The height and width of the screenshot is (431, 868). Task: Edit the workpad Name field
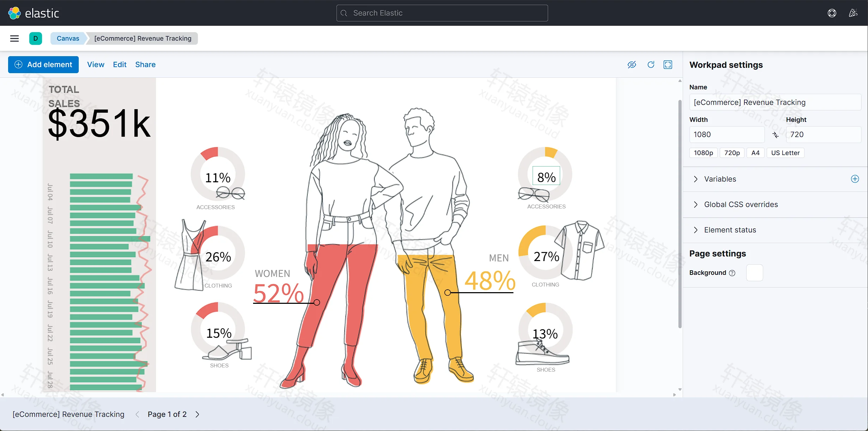(775, 102)
